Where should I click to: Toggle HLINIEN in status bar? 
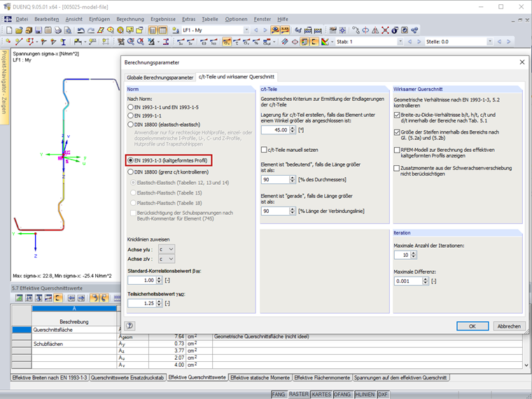365,394
